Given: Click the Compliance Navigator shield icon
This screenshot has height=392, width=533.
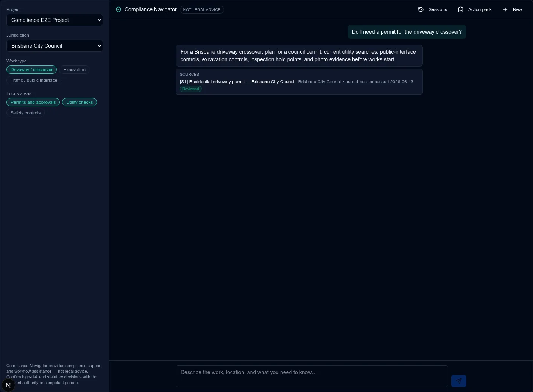Looking at the screenshot, I should [x=118, y=9].
